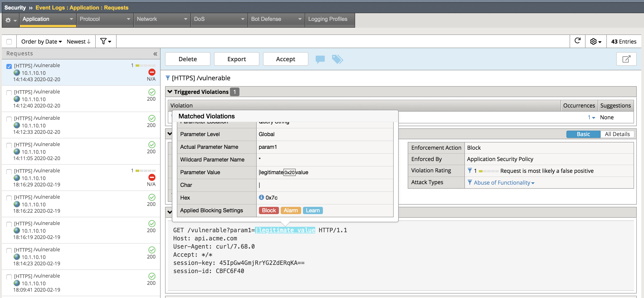Image resolution: width=644 pixels, height=298 pixels.
Task: Click the filter icon beside Violation Rating
Action: tap(470, 171)
